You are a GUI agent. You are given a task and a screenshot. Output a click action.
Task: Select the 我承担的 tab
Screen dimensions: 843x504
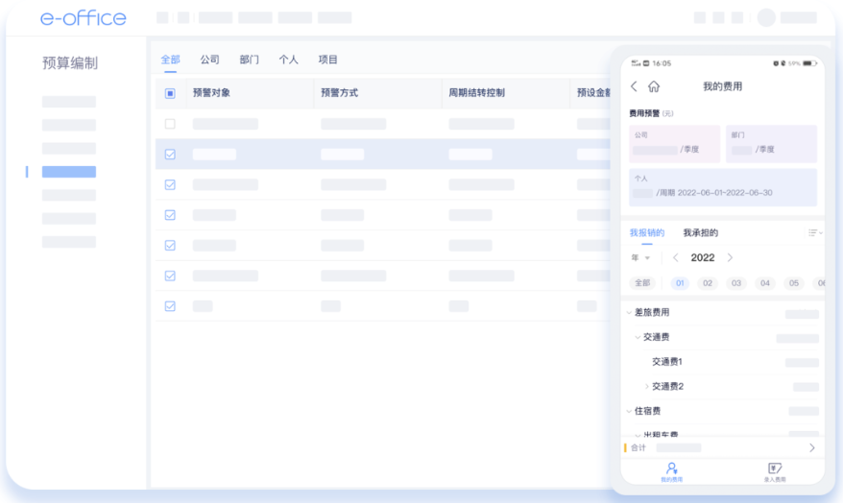(700, 232)
